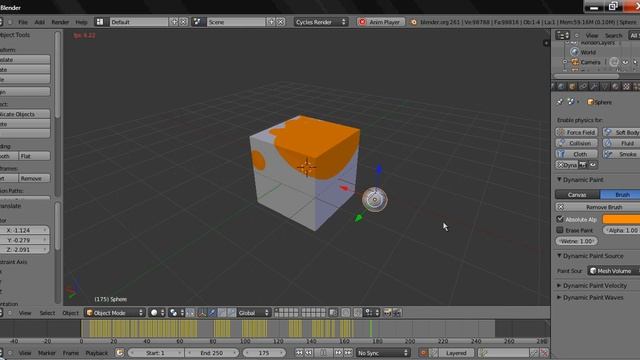Open the Material properties tab

click(616, 87)
